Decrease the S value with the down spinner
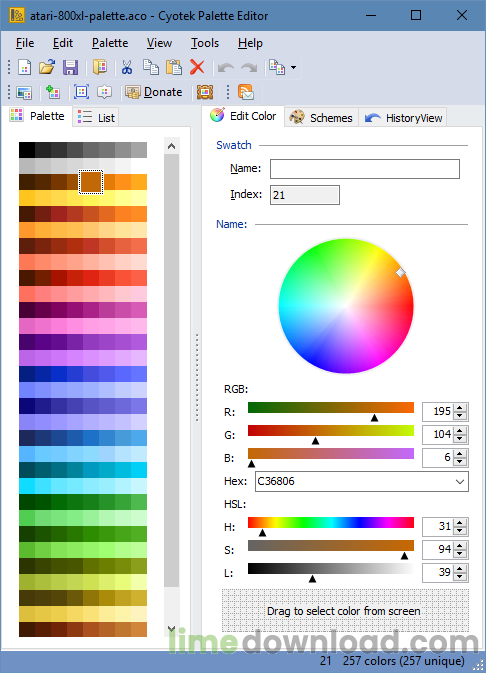 click(x=460, y=554)
